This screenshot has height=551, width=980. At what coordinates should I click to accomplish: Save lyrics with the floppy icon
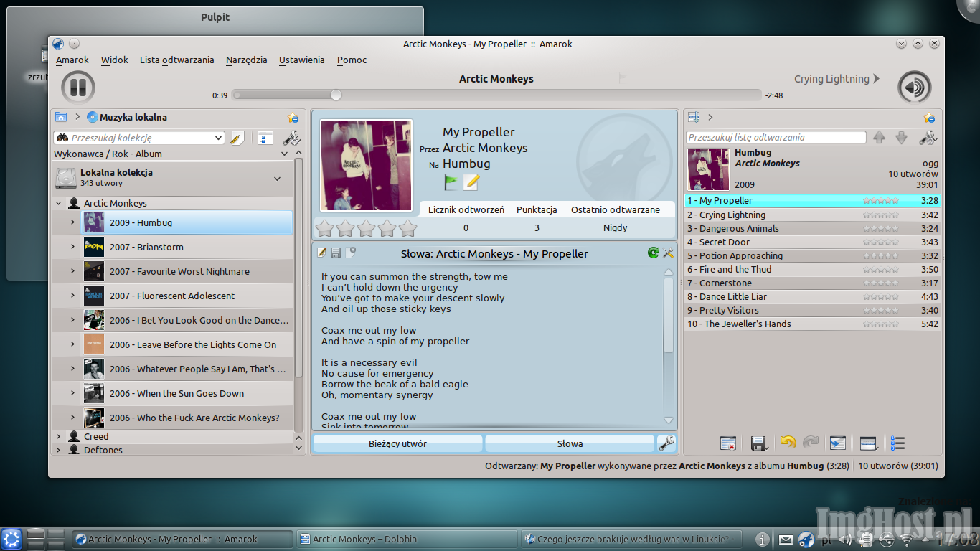[x=336, y=253]
